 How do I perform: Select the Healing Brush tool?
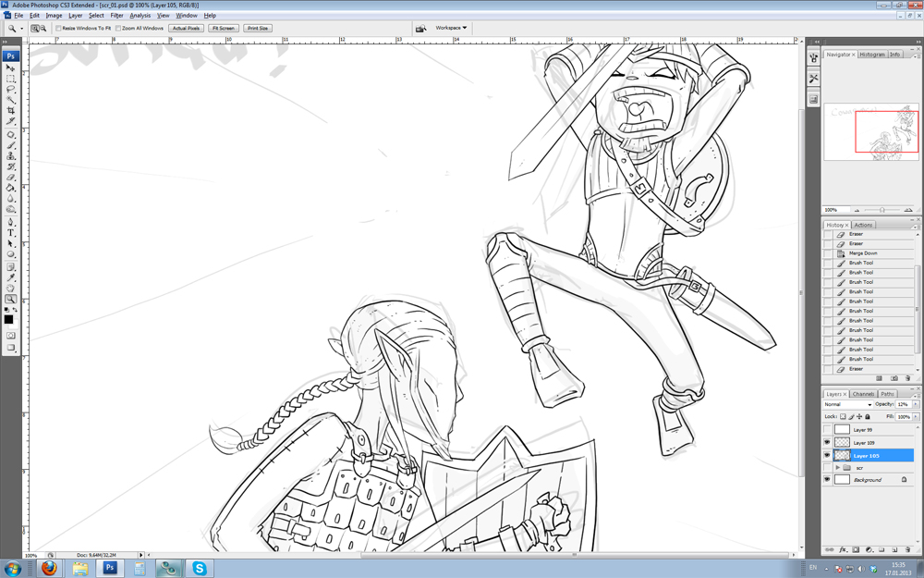[10, 135]
